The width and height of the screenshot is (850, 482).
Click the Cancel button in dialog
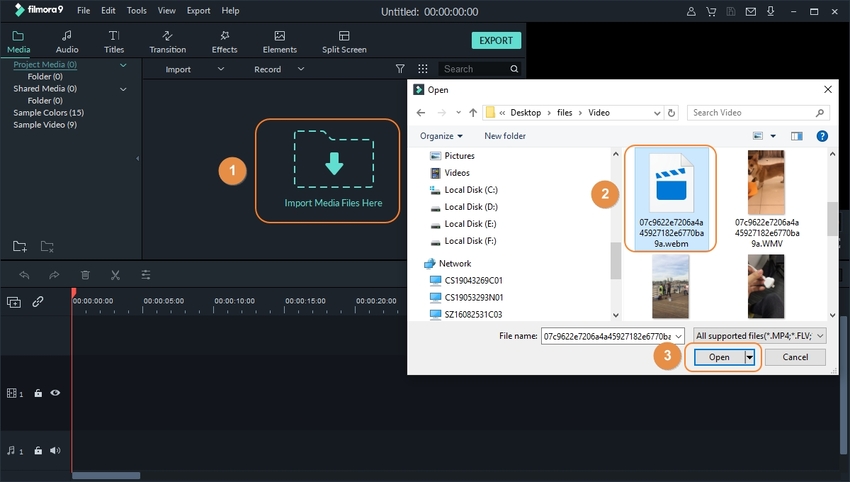(795, 357)
